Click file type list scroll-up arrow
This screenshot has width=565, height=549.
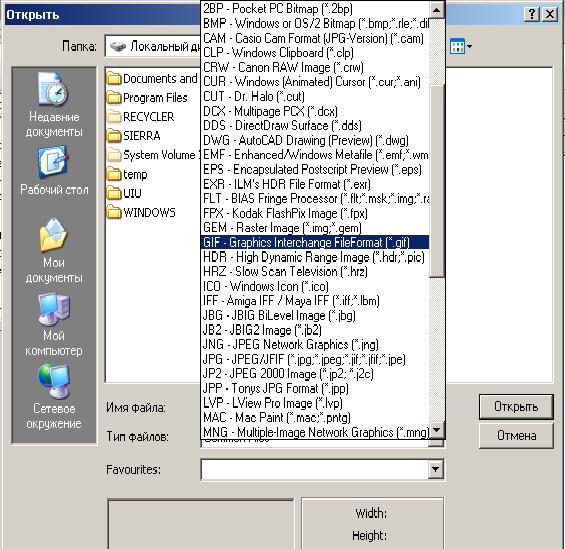click(x=437, y=10)
